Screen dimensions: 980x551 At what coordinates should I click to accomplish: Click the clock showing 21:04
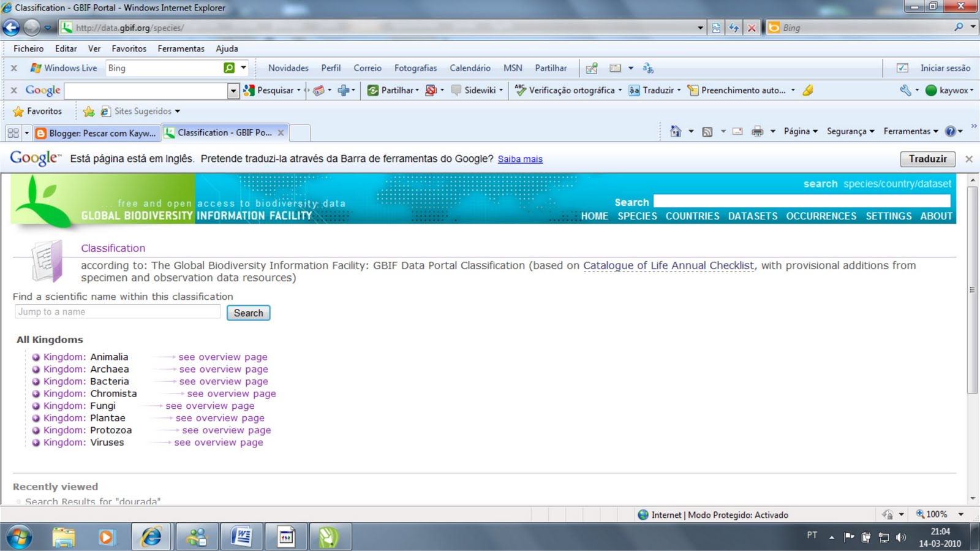point(940,532)
